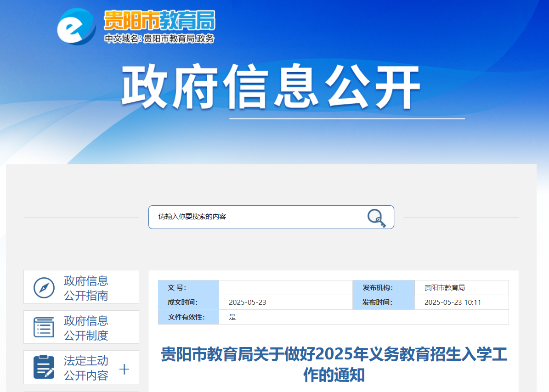Screen dimensions: 549x392
Task: Click the 贵阳市教育局 site name logo text
Action: pos(159,21)
